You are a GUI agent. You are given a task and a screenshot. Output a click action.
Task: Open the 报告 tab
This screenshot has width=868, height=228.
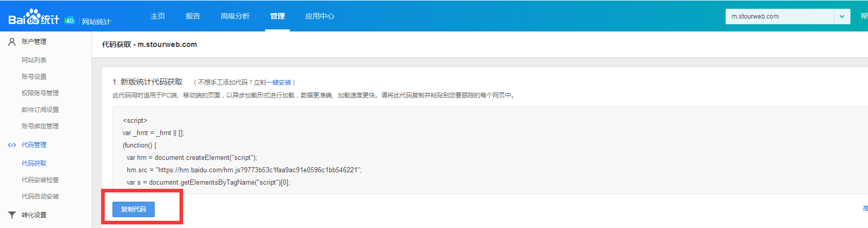pos(193,16)
